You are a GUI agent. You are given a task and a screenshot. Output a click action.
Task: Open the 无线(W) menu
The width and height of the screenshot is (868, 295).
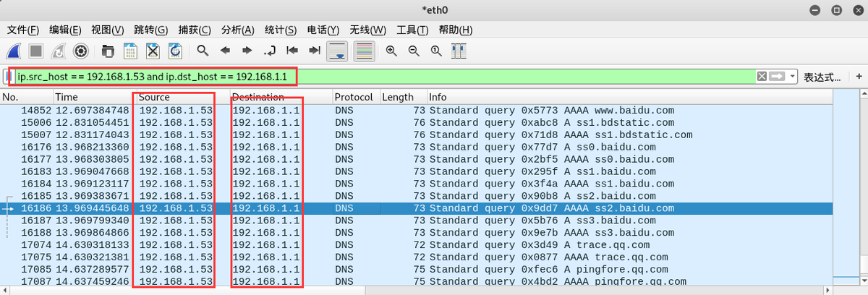click(368, 30)
